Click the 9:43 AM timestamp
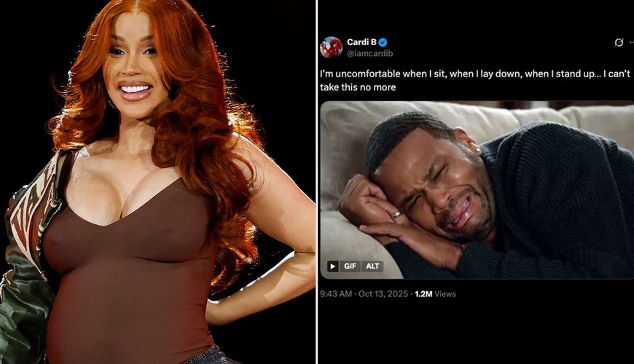The height and width of the screenshot is (364, 634). point(336,293)
